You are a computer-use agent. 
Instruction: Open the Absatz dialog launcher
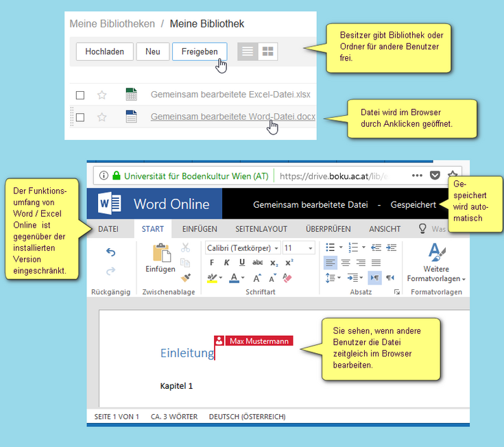click(x=397, y=292)
